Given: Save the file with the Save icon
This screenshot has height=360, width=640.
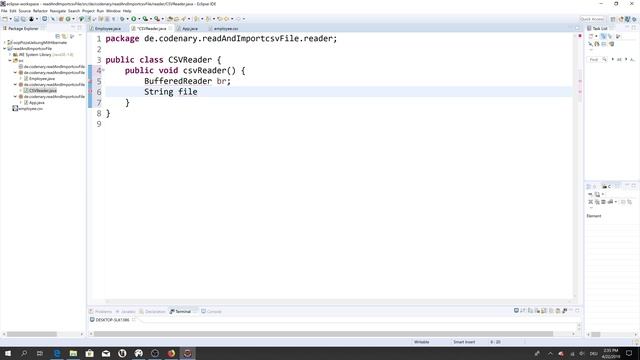Looking at the screenshot, I should 16,19.
